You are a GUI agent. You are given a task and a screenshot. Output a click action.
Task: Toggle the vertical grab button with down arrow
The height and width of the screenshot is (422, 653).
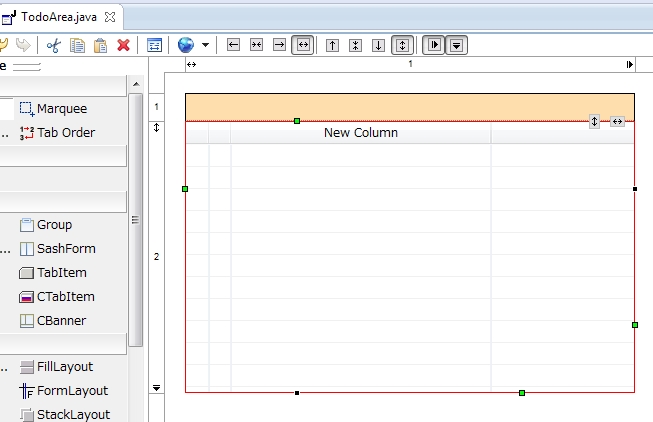456,45
